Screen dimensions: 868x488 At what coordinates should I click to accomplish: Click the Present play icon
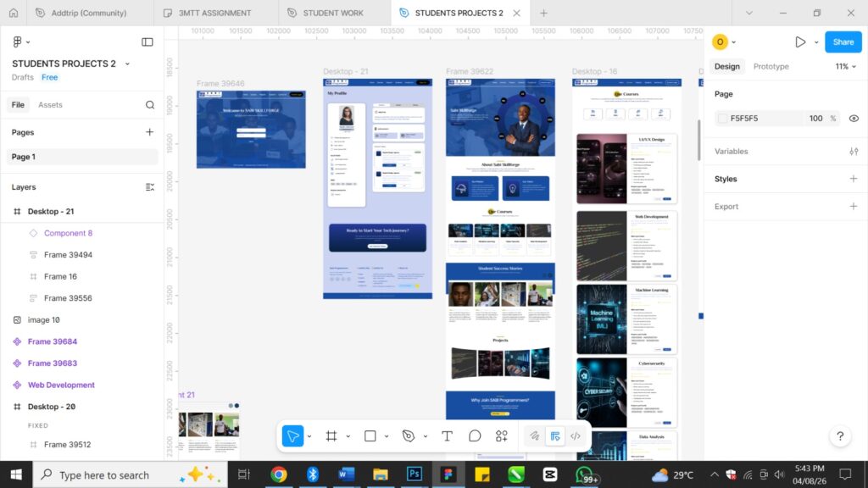[x=800, y=42]
